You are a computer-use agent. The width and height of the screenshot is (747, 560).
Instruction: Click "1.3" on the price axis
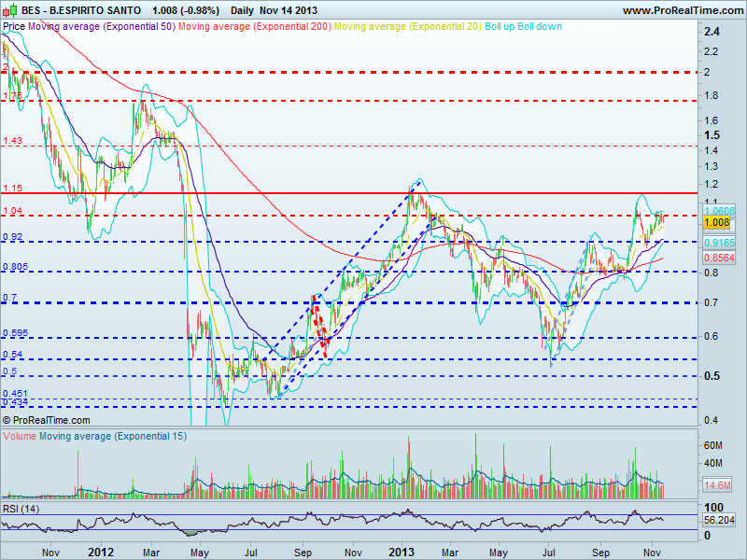point(711,167)
